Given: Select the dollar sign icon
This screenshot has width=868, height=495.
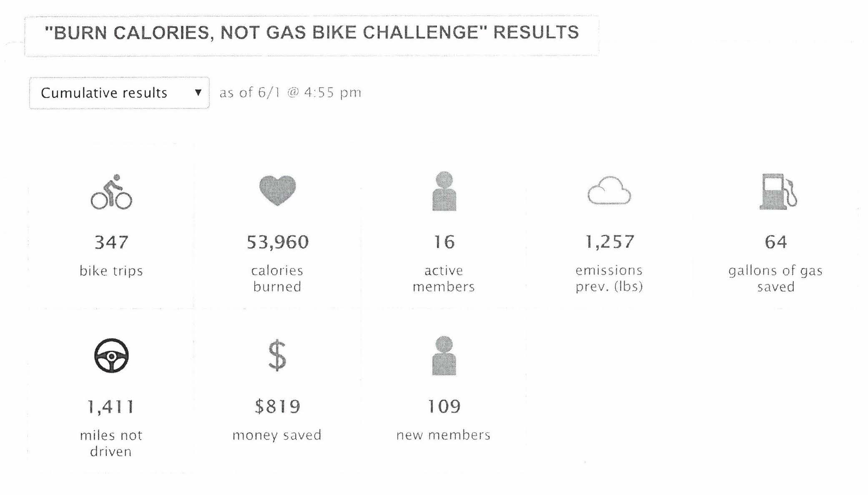Looking at the screenshot, I should [x=277, y=355].
